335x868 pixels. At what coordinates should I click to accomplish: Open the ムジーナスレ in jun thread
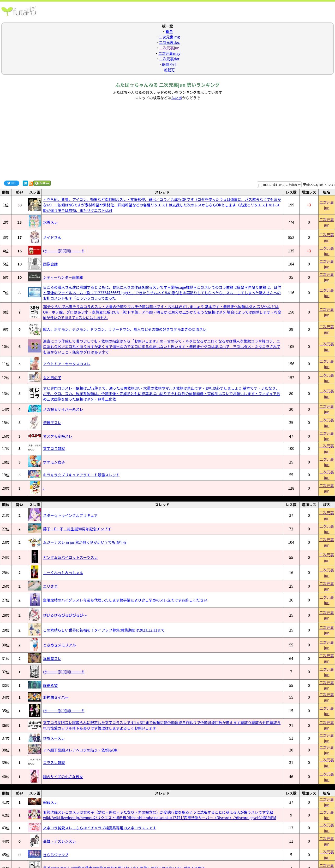[85, 542]
